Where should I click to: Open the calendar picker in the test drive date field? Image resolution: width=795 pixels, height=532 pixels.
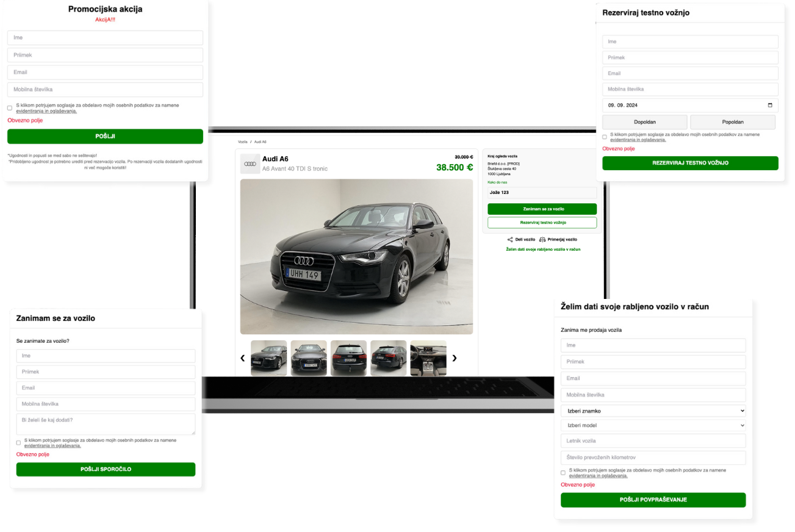click(x=770, y=105)
